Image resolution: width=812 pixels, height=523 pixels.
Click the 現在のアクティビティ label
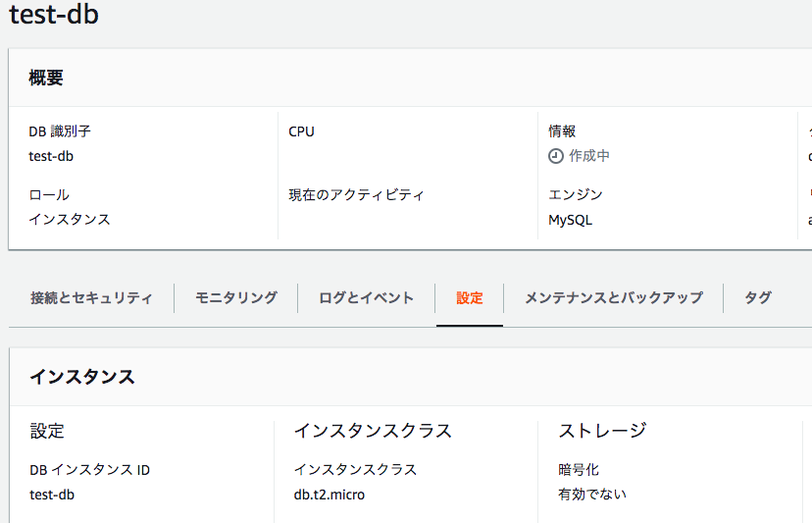[x=356, y=195]
